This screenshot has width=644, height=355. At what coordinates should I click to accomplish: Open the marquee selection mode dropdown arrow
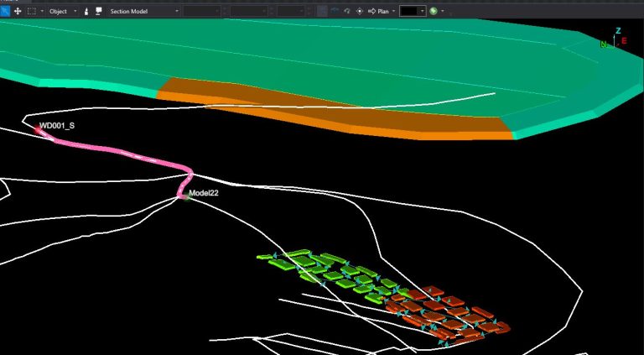42,12
